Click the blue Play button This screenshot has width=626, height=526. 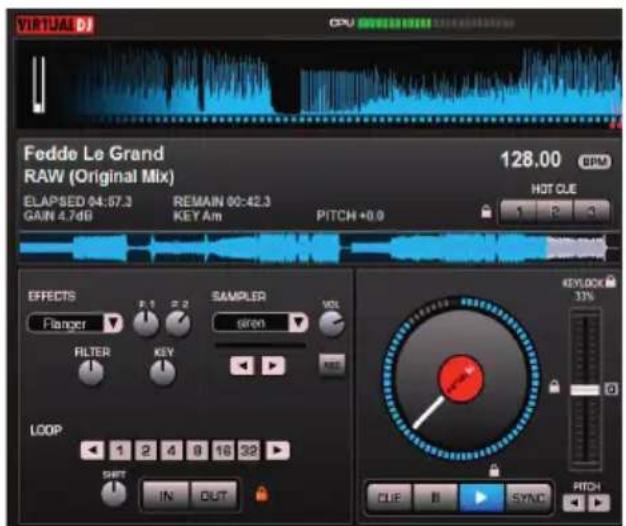[482, 498]
